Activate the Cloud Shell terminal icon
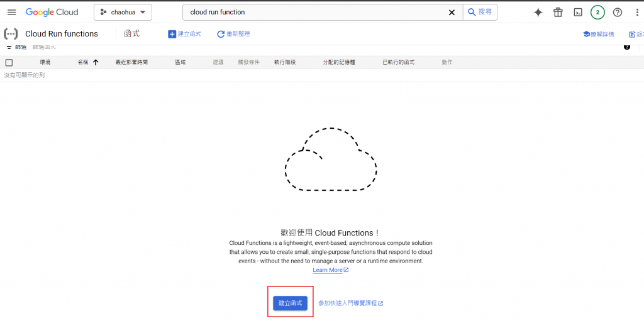Image resolution: width=644 pixels, height=326 pixels. tap(578, 13)
